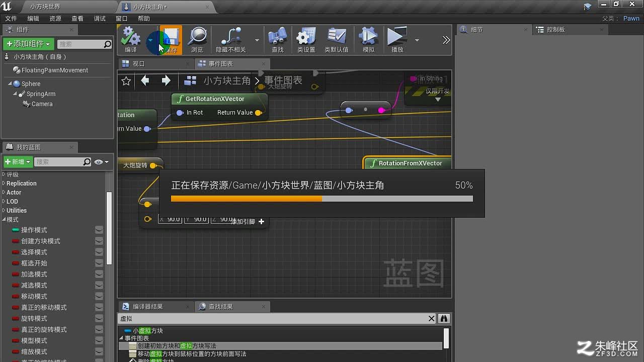The width and height of the screenshot is (644, 362).
Task: Select the Camera component
Action: tap(38, 104)
